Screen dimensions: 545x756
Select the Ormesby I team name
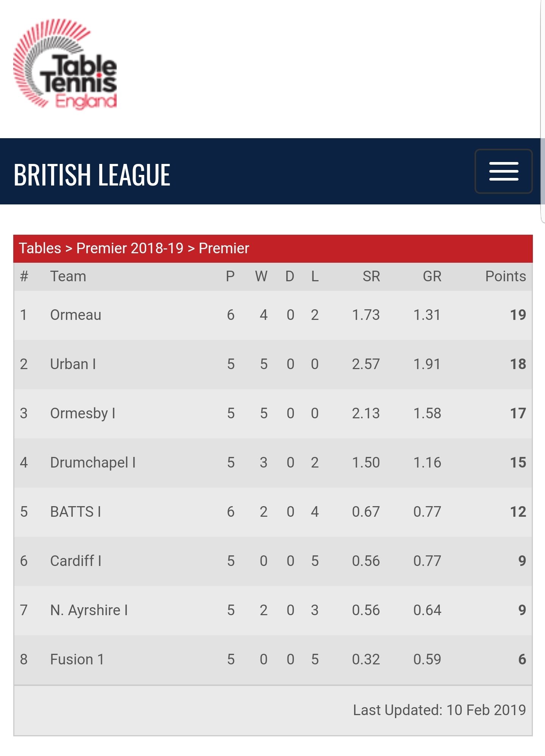pos(83,413)
